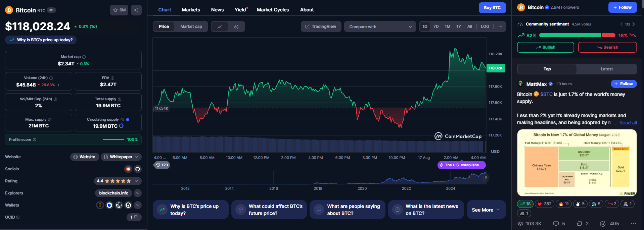This screenshot has width=644, height=230.
Task: Follow the Bitcoin community account
Action: click(623, 7)
